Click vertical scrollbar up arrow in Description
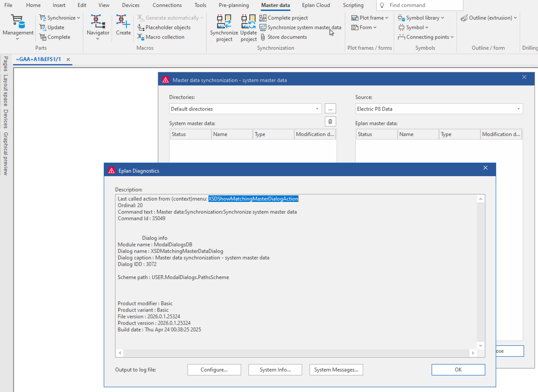The image size is (538, 392). click(x=481, y=199)
